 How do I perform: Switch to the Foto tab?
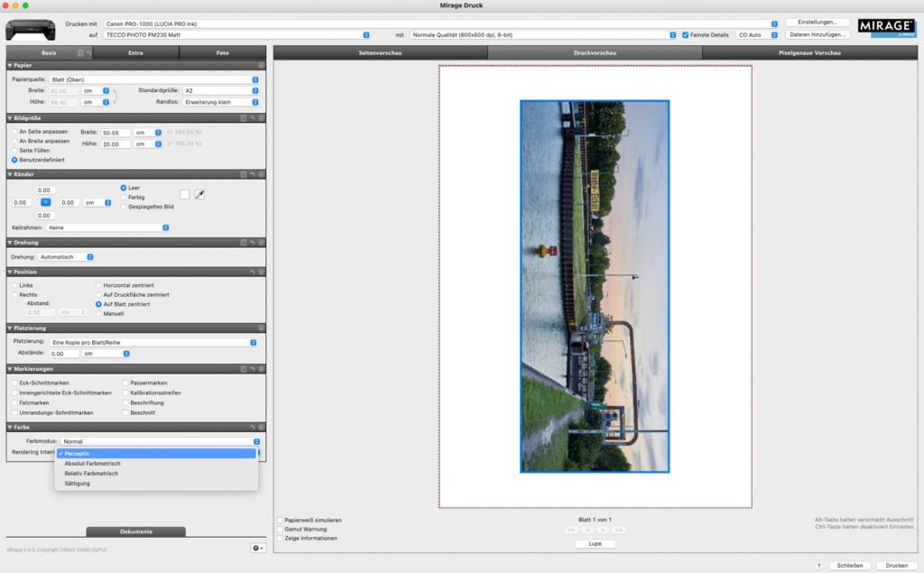coord(222,53)
